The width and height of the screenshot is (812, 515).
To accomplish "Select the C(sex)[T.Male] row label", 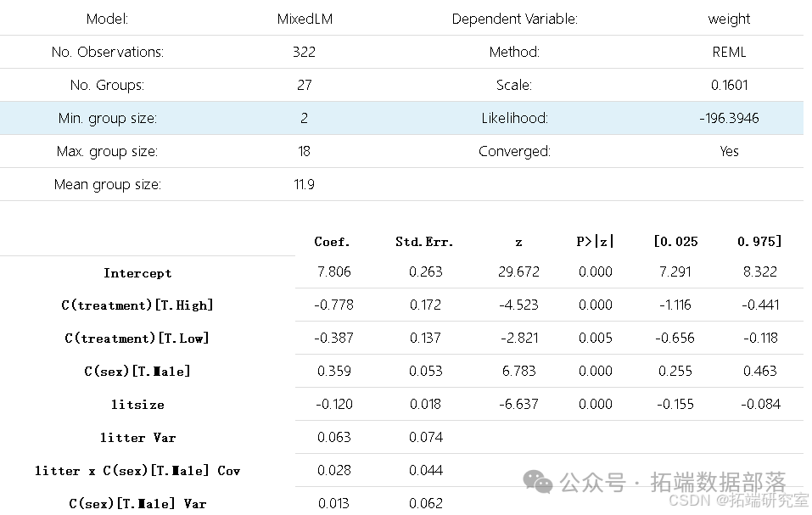I will coord(137,372).
